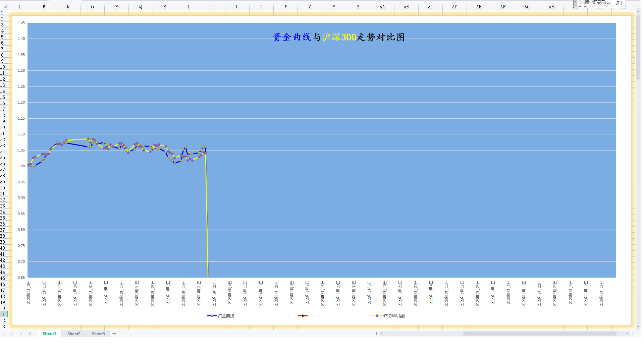Select the 资金曲线 legend entry

(225, 316)
